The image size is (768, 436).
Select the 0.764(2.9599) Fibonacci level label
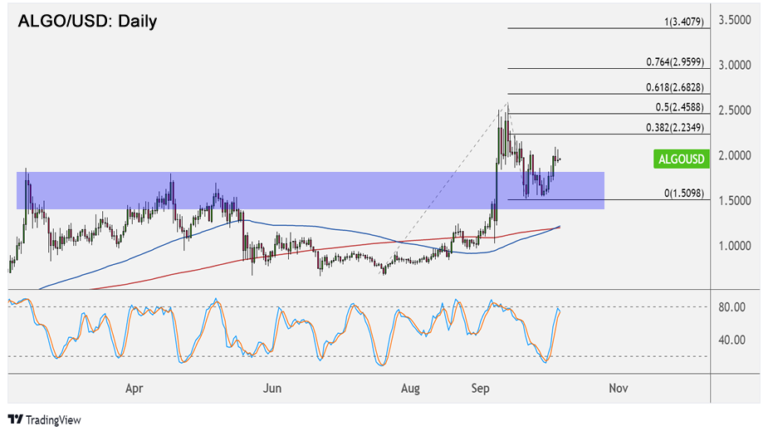coord(675,62)
